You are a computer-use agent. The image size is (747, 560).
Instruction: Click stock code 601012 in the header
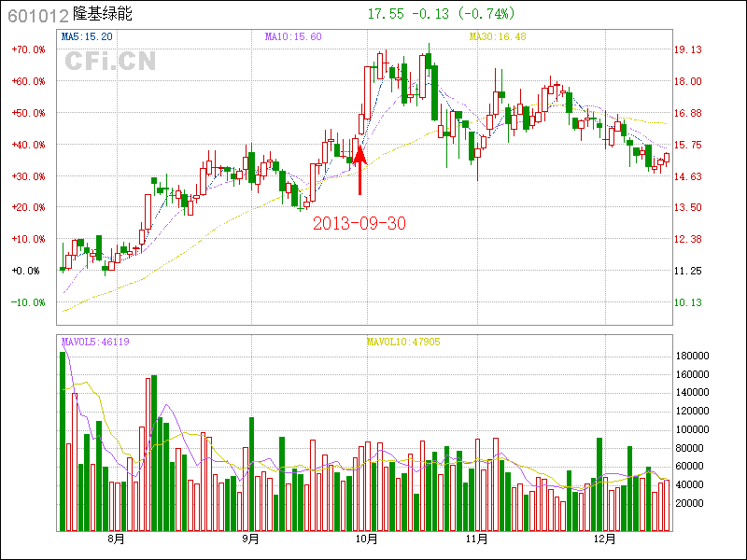click(x=37, y=16)
